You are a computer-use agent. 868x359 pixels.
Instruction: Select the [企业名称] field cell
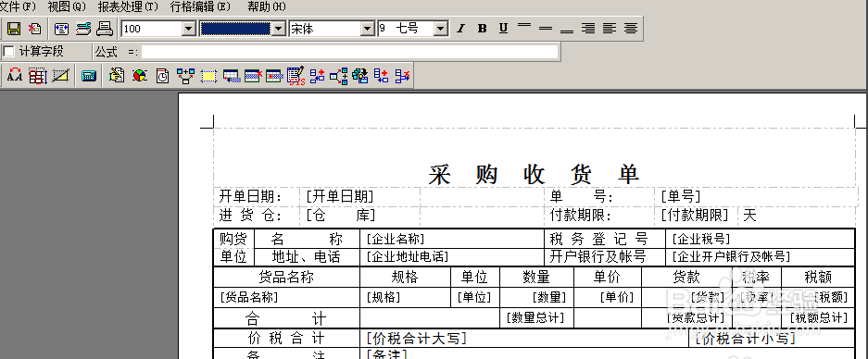pyautogui.click(x=452, y=239)
